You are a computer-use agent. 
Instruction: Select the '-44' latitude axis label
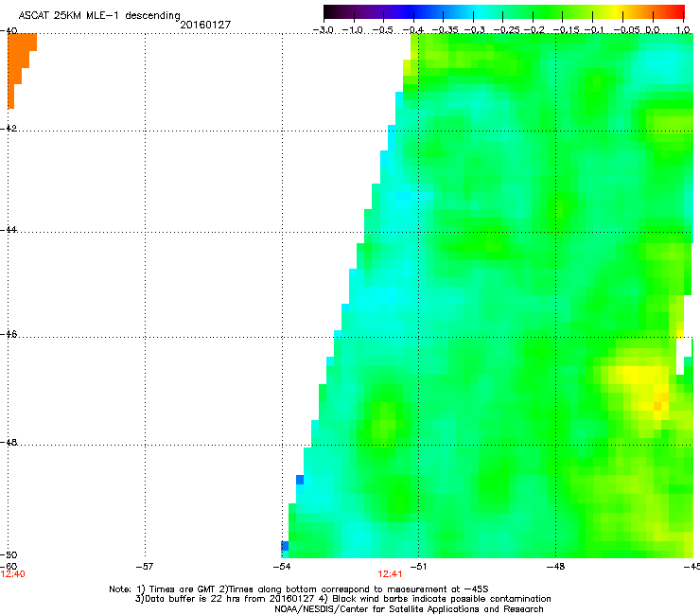(9, 230)
